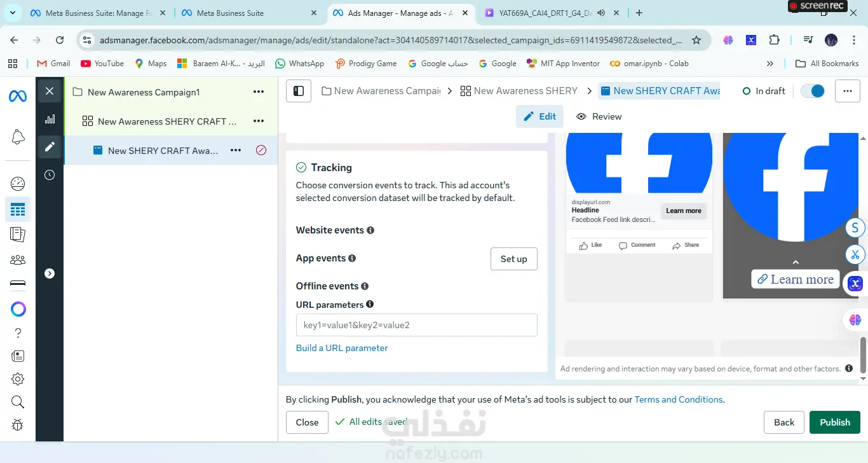Click the colorful ring icon in left rail
This screenshot has height=463, width=868.
[18, 309]
